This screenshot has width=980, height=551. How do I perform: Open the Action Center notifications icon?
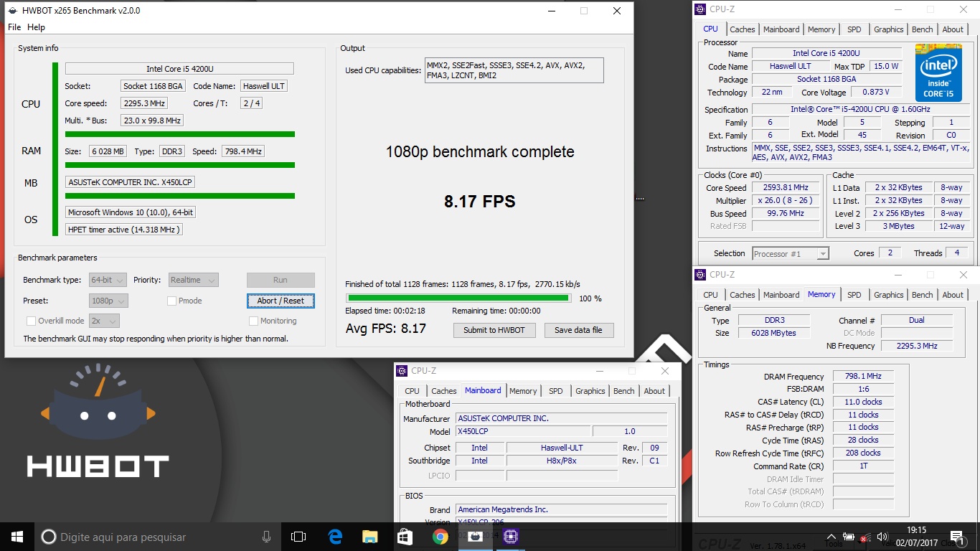pyautogui.click(x=956, y=537)
